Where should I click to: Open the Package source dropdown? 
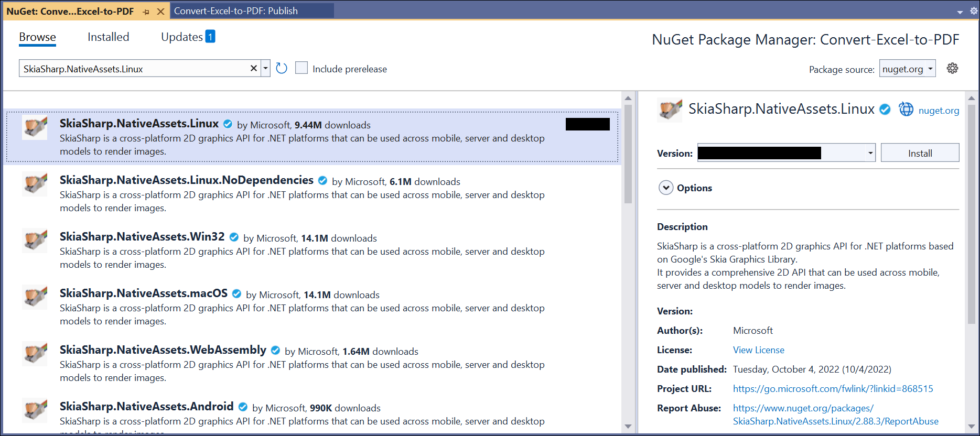907,69
